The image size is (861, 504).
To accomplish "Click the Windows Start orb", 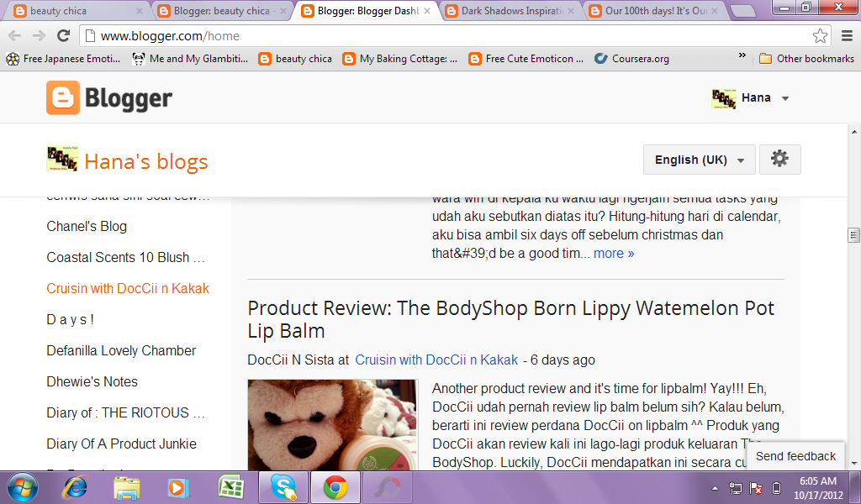I will click(x=23, y=487).
